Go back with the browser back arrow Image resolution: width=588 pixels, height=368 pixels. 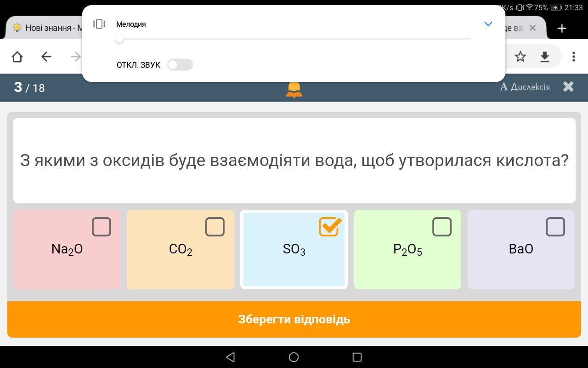(46, 57)
